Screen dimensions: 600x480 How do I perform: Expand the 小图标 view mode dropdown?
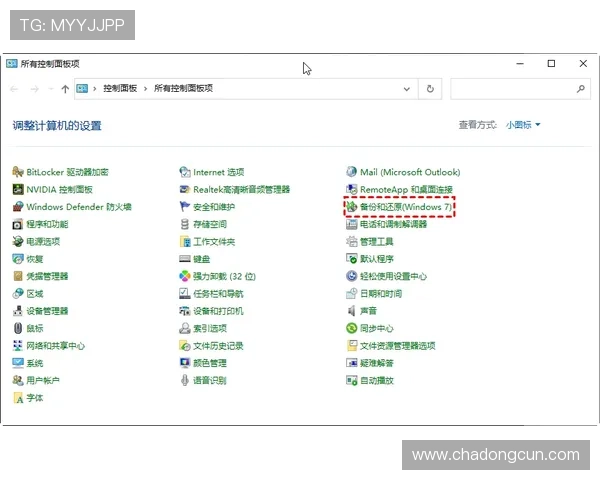tap(523, 125)
